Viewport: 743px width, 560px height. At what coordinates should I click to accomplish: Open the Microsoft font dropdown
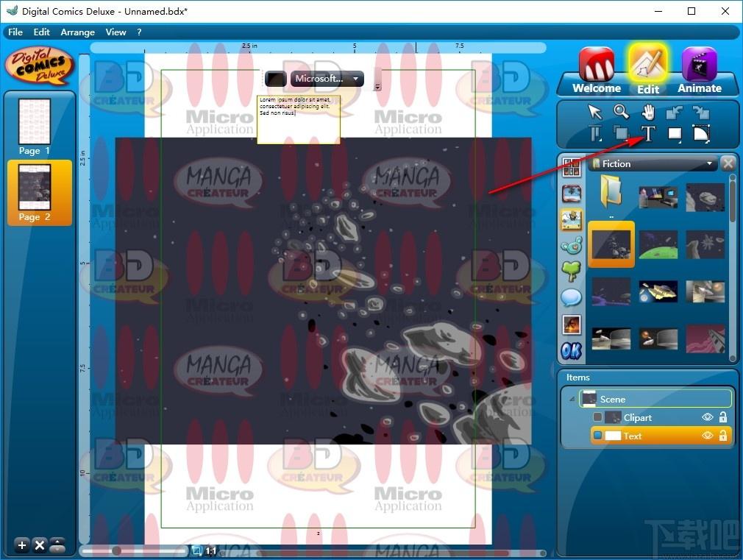[327, 79]
